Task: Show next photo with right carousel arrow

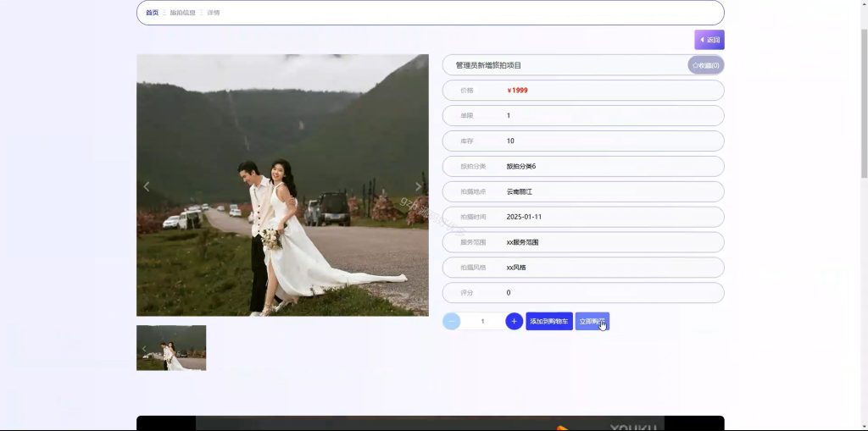Action: (418, 186)
